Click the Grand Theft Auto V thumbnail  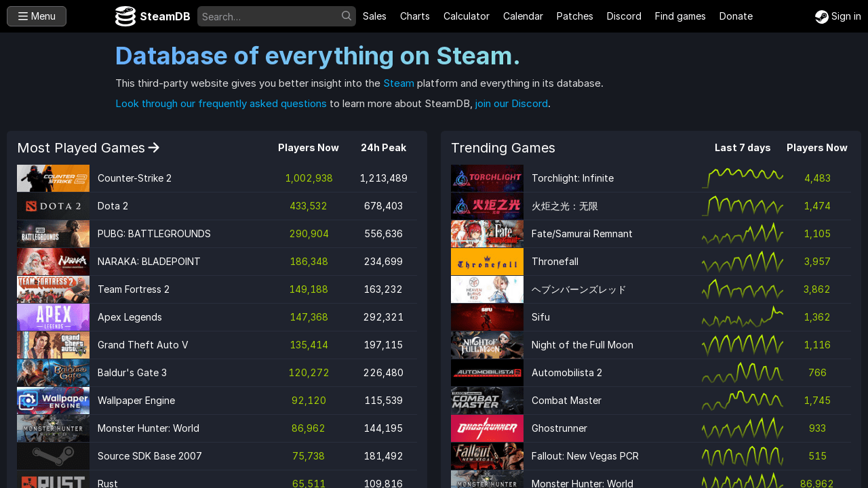[x=53, y=345]
